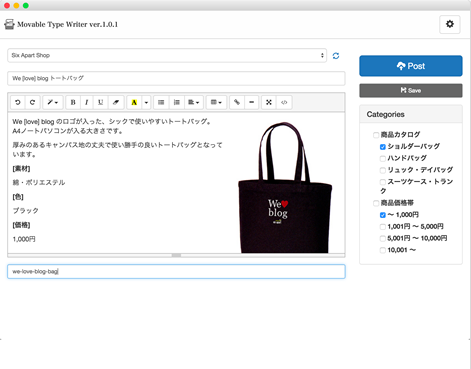This screenshot has width=471, height=369.
Task: Open the style magic-wand dropdown
Action: 52,102
